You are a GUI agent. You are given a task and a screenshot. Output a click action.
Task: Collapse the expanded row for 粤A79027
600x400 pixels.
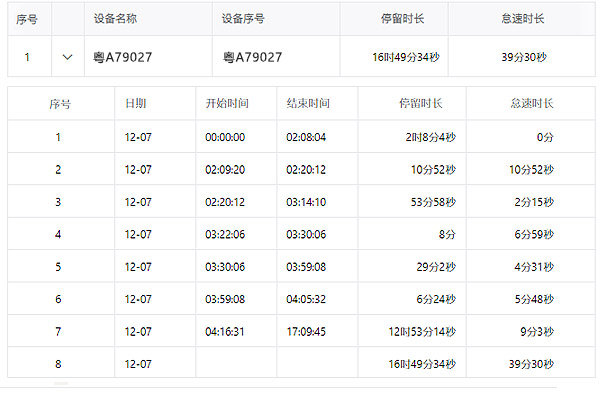(x=67, y=57)
